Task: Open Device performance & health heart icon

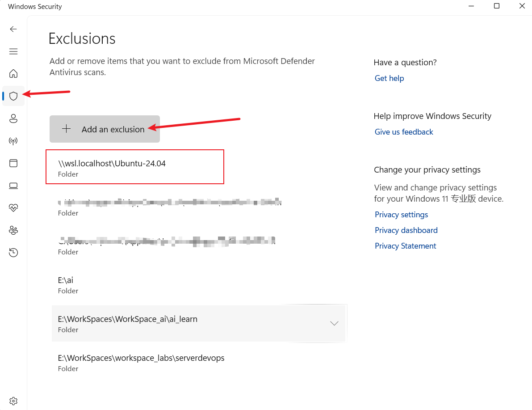Action: (x=13, y=208)
